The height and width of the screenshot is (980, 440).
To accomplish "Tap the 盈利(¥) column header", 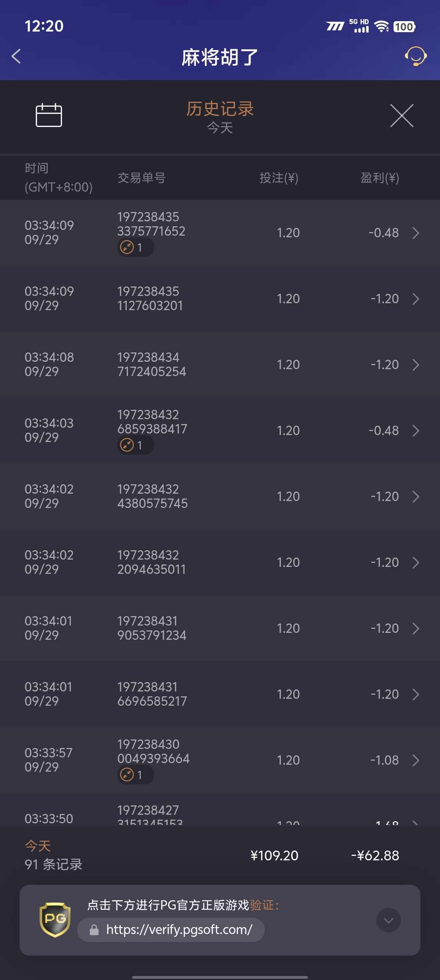I will point(379,178).
